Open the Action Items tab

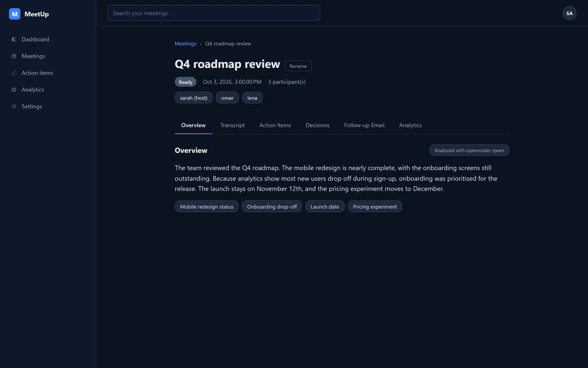(x=275, y=125)
